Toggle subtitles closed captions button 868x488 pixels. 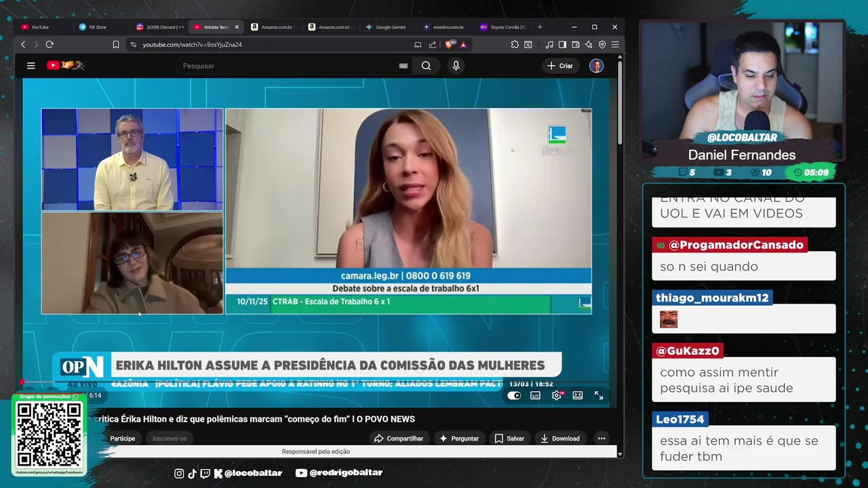point(536,396)
